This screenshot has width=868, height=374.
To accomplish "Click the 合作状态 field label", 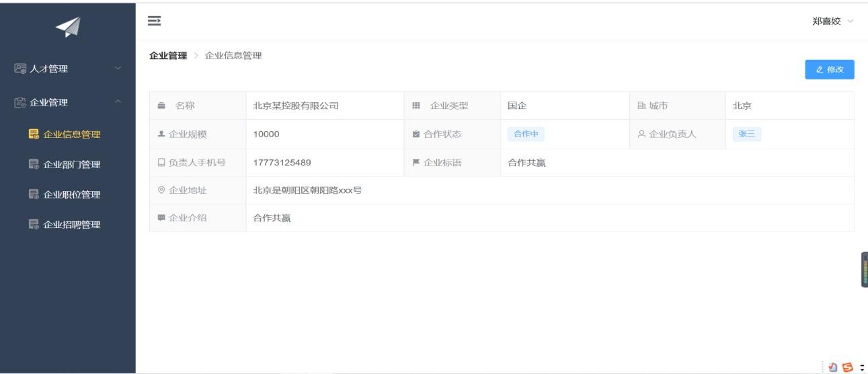I will [442, 134].
